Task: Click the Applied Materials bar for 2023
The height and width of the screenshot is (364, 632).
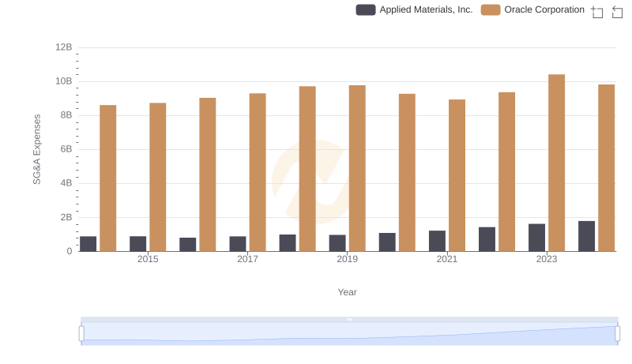Action: (x=536, y=238)
